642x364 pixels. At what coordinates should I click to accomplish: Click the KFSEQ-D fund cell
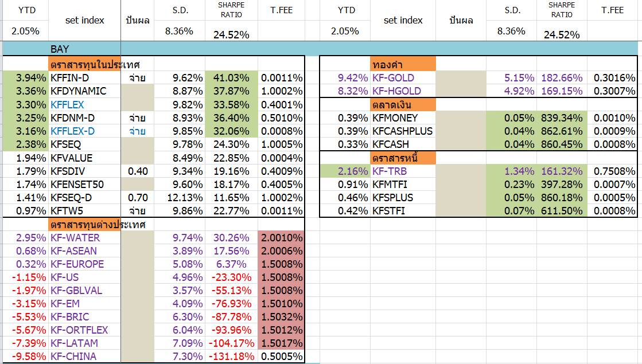tap(84, 198)
